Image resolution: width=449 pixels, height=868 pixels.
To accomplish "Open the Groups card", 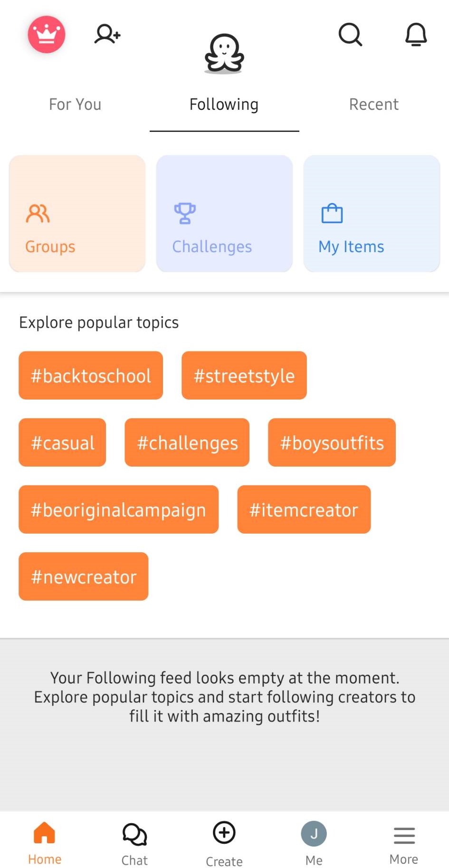I will 77,214.
